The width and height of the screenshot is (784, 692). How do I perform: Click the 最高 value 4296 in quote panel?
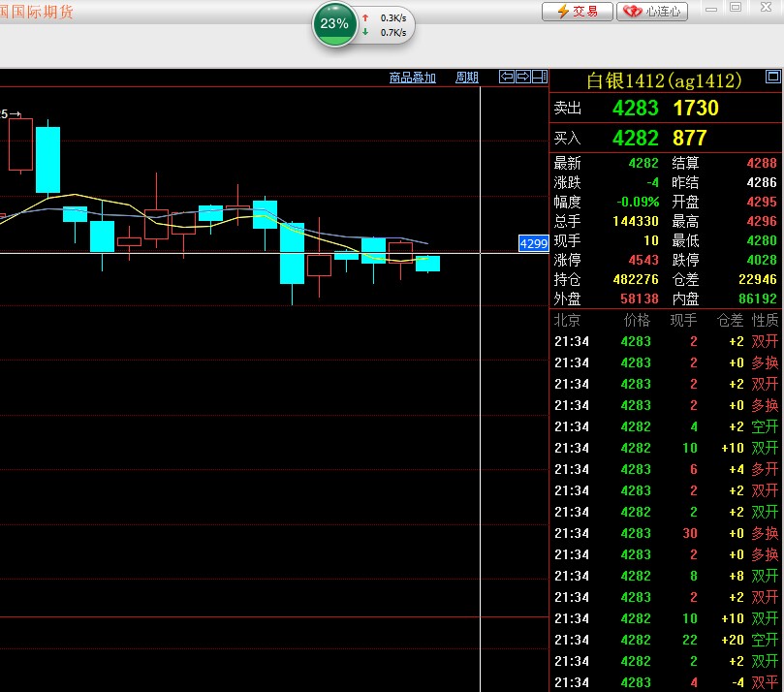pos(761,221)
